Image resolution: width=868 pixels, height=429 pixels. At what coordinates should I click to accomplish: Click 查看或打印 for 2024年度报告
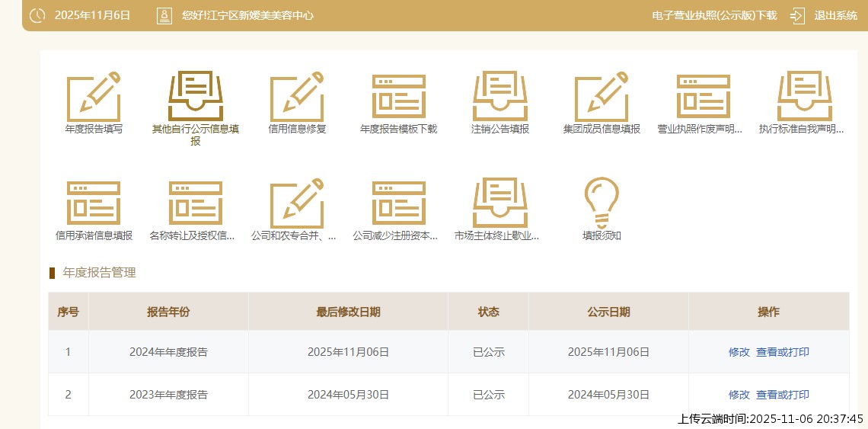[783, 352]
